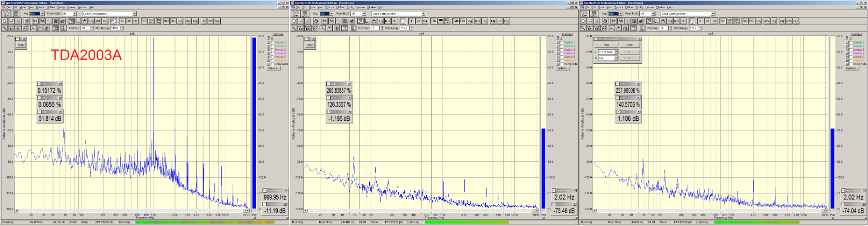Viewport: 868px width, 226px height.
Task: Click the left window plot's right scroll arrow
Action: (247, 211)
